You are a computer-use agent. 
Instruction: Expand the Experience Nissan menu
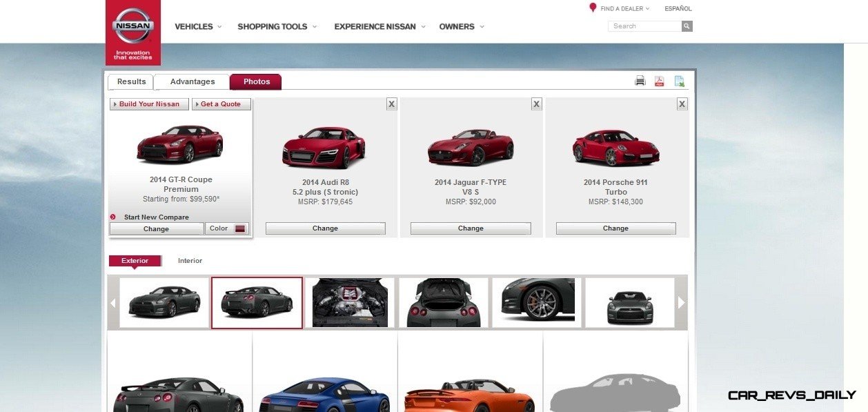(x=379, y=27)
